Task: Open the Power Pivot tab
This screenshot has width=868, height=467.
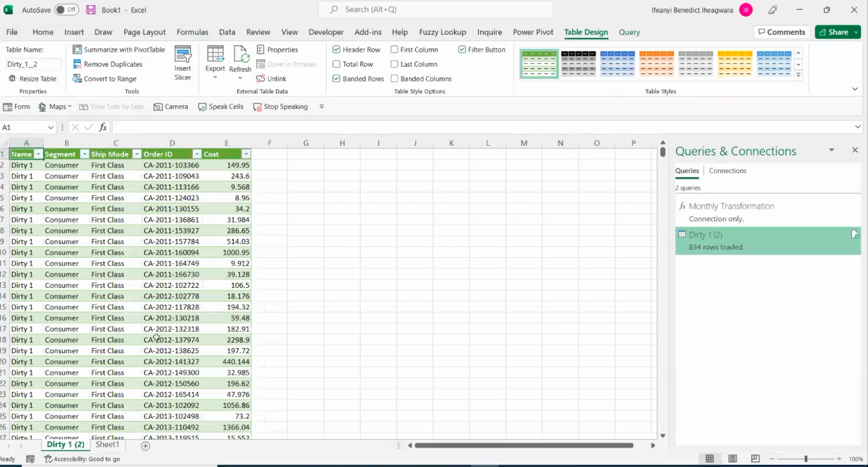Action: point(533,32)
